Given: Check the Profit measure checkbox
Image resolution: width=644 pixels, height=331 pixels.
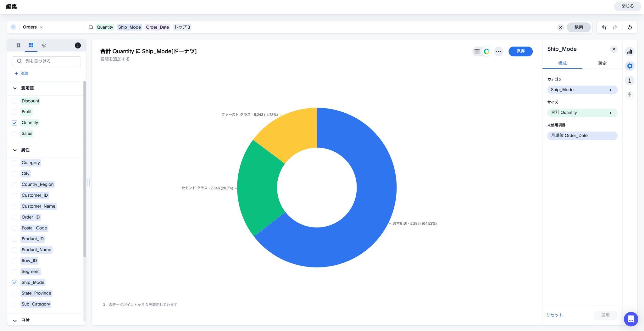Looking at the screenshot, I should point(14,112).
